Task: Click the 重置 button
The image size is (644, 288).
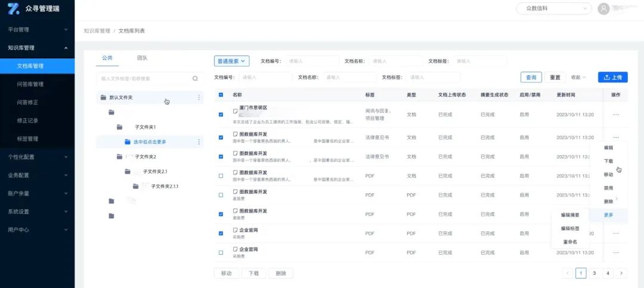Action: (555, 78)
